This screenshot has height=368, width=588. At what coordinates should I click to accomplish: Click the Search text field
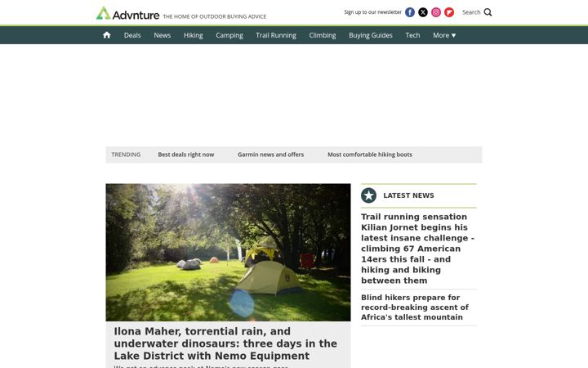[x=471, y=12]
